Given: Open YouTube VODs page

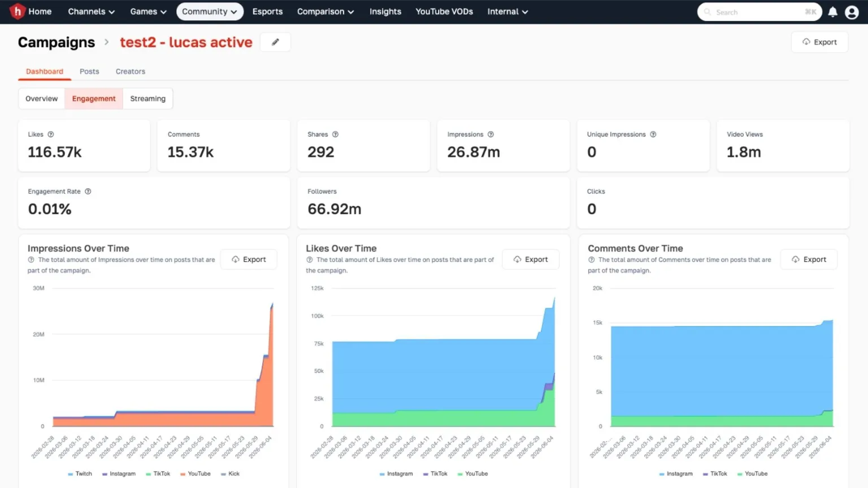Looking at the screenshot, I should [444, 11].
